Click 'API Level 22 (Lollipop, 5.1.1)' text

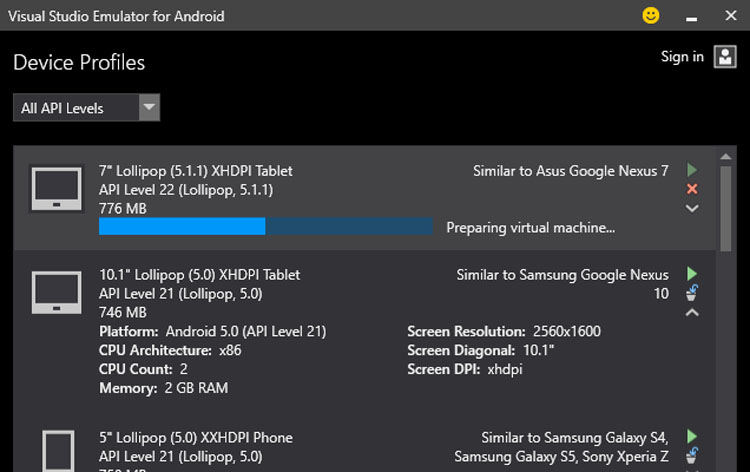coord(186,190)
